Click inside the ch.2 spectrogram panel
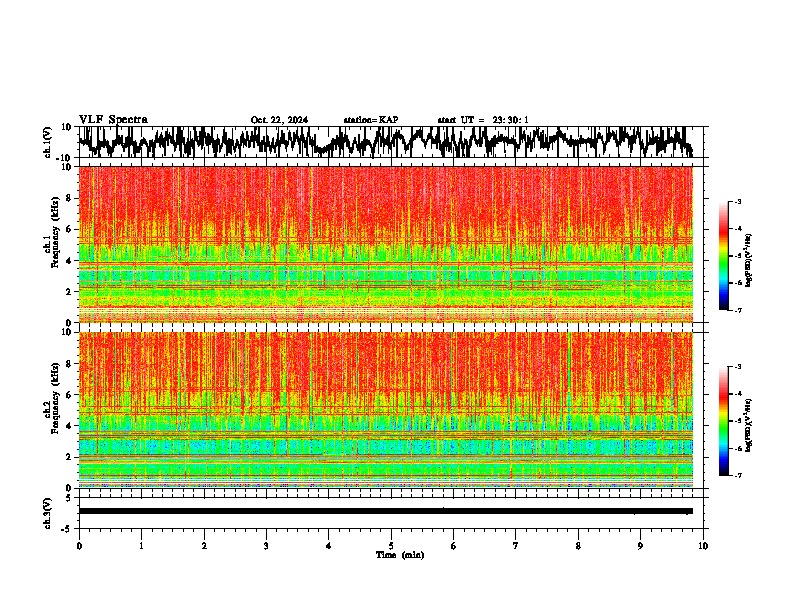The height and width of the screenshot is (612, 792). pos(386,410)
